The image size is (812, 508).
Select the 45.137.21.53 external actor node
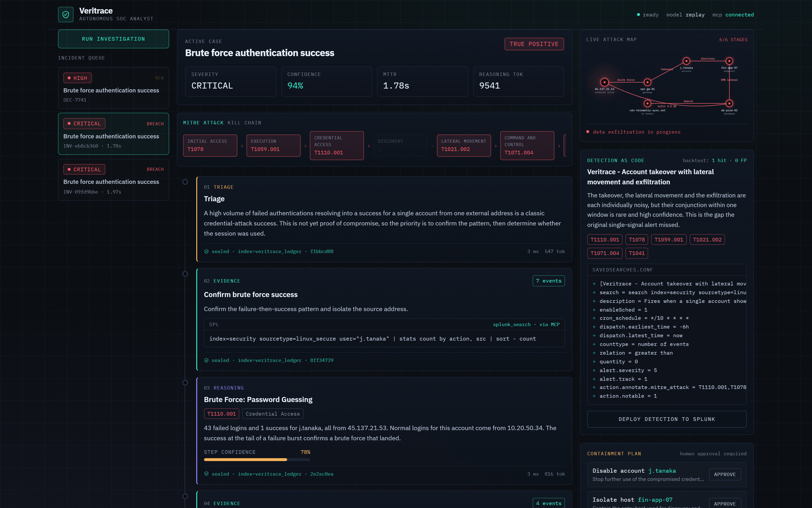[604, 82]
